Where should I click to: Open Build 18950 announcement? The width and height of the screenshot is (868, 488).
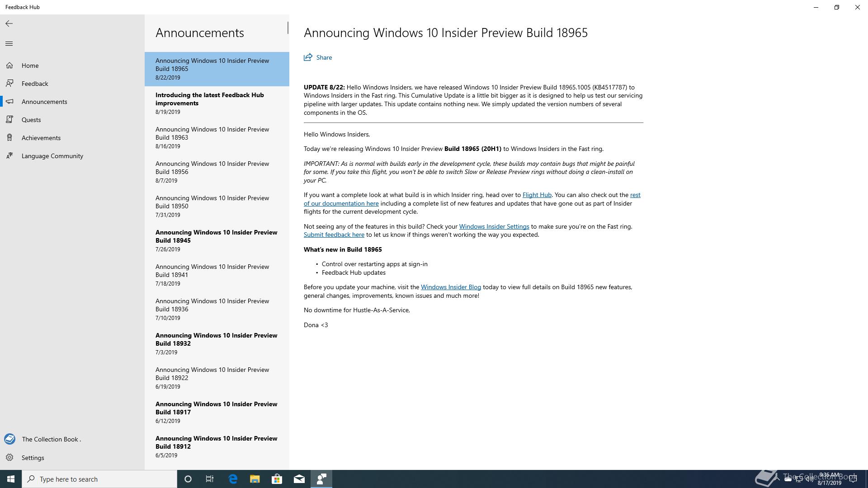point(217,206)
